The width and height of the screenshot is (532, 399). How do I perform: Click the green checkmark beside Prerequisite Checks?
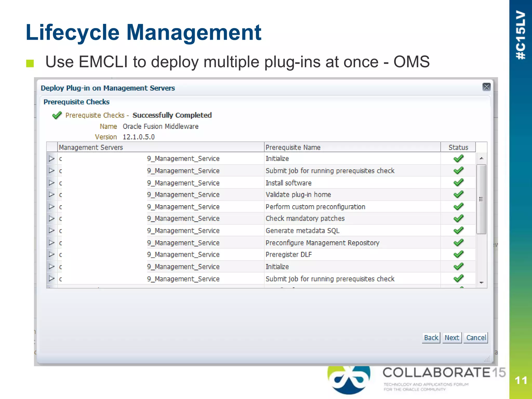point(57,115)
